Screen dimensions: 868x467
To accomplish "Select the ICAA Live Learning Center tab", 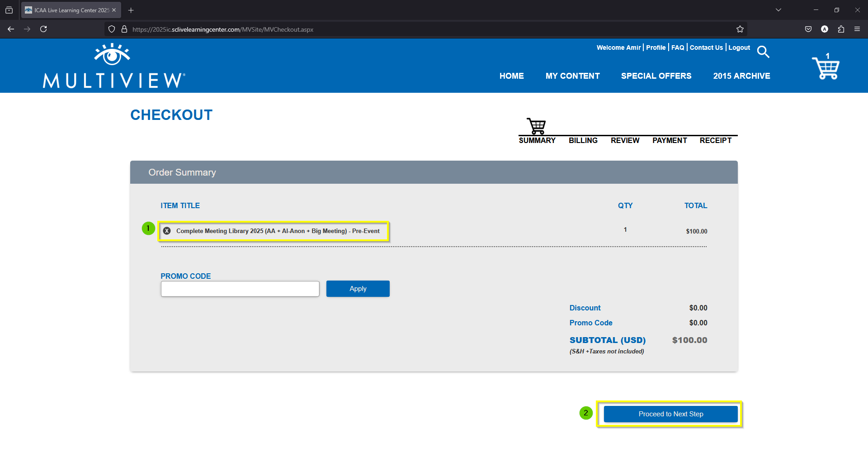I will 71,10.
